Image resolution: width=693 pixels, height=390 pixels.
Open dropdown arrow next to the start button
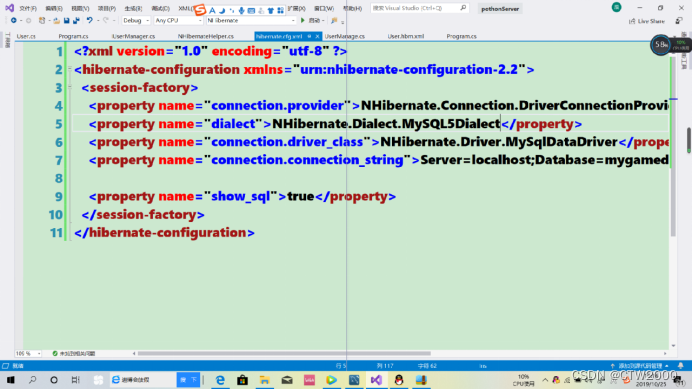[x=324, y=20]
